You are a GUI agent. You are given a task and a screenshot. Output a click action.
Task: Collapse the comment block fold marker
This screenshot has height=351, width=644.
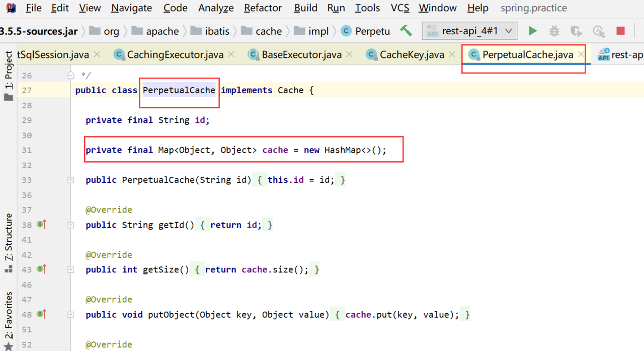coord(71,76)
